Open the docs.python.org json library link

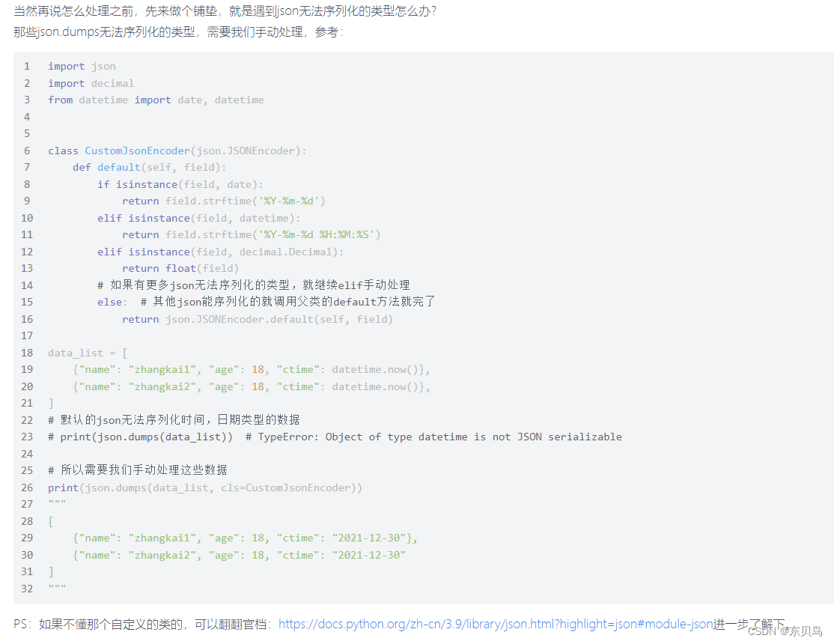(x=495, y=624)
